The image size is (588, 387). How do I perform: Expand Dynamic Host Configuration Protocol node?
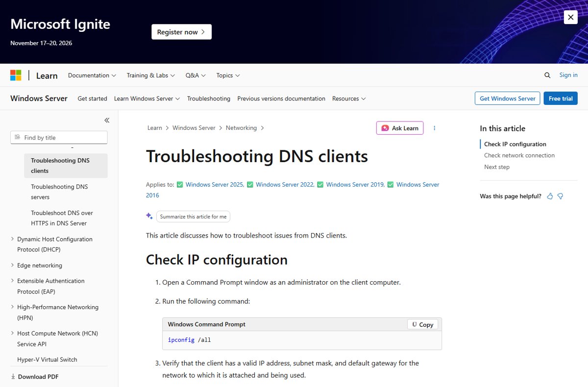12,239
